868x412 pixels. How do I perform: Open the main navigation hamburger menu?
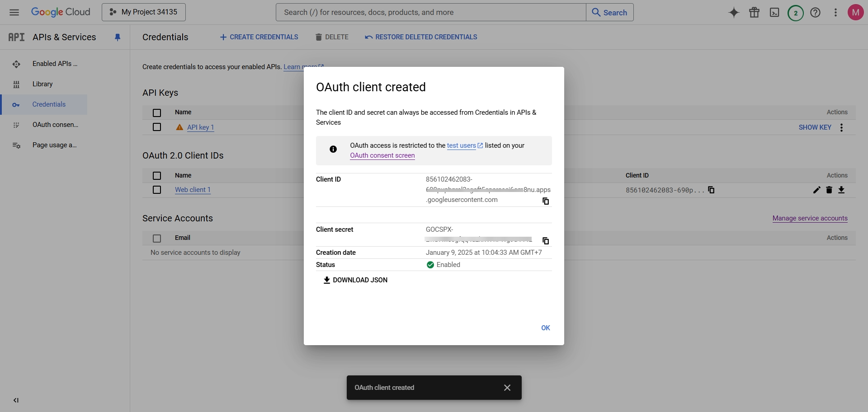(14, 12)
